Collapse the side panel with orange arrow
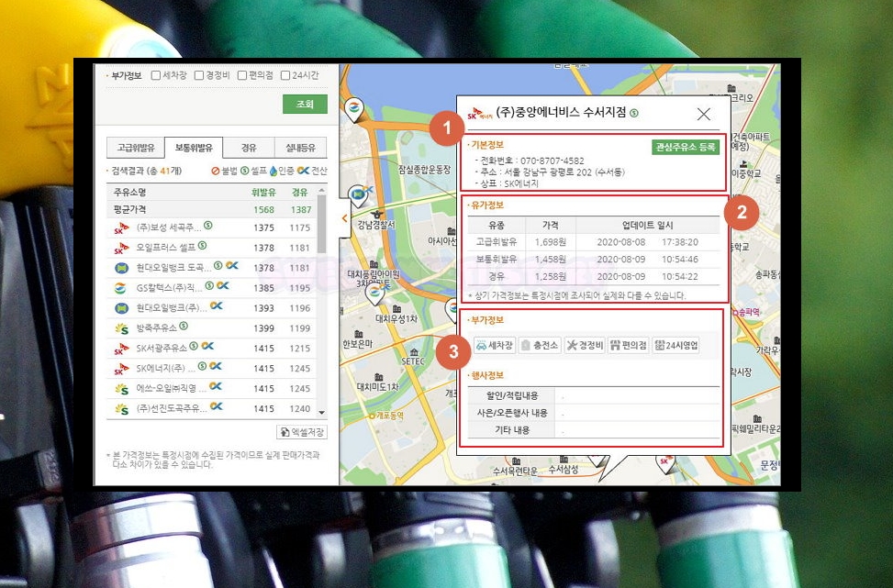Image resolution: width=893 pixels, height=588 pixels. [344, 218]
